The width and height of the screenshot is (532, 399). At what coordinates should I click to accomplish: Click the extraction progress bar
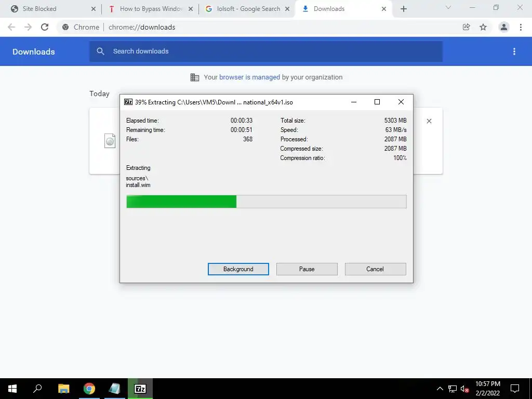pos(267,202)
